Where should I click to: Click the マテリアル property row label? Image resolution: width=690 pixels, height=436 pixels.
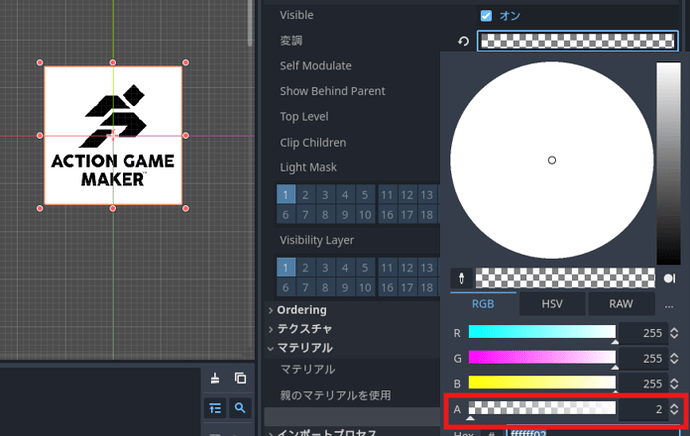coord(308,370)
